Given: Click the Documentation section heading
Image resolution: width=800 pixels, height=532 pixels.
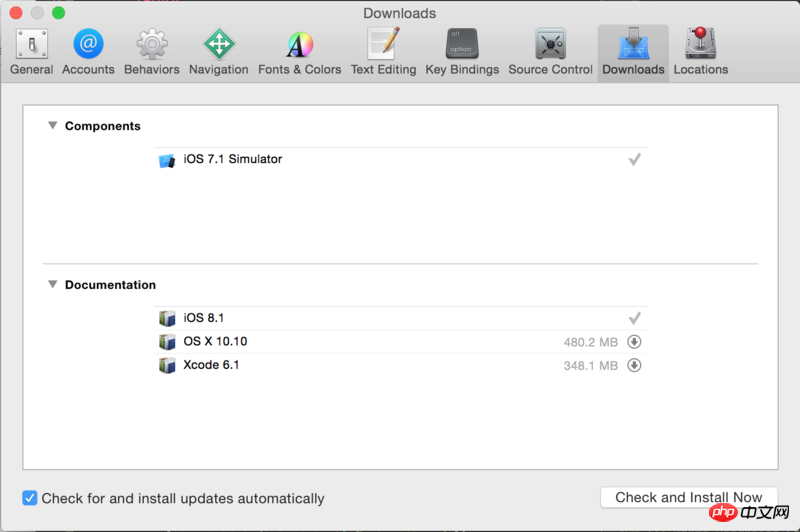Looking at the screenshot, I should (x=110, y=285).
